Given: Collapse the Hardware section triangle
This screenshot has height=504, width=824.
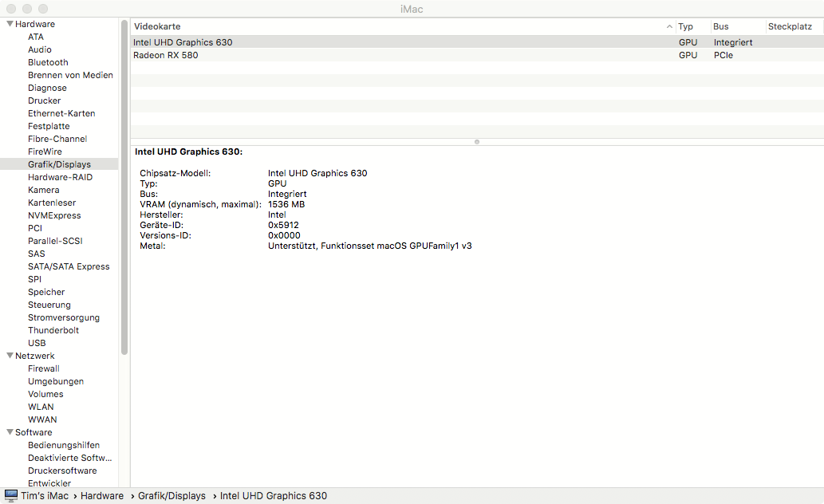Looking at the screenshot, I should coord(10,24).
